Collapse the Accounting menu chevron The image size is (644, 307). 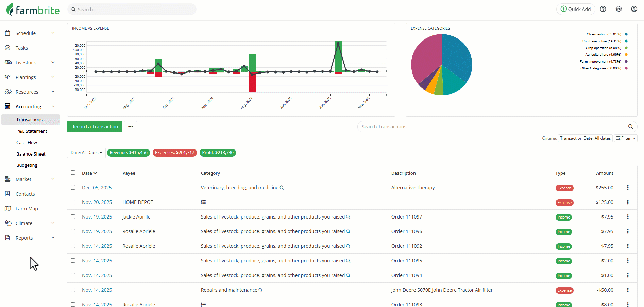53,106
